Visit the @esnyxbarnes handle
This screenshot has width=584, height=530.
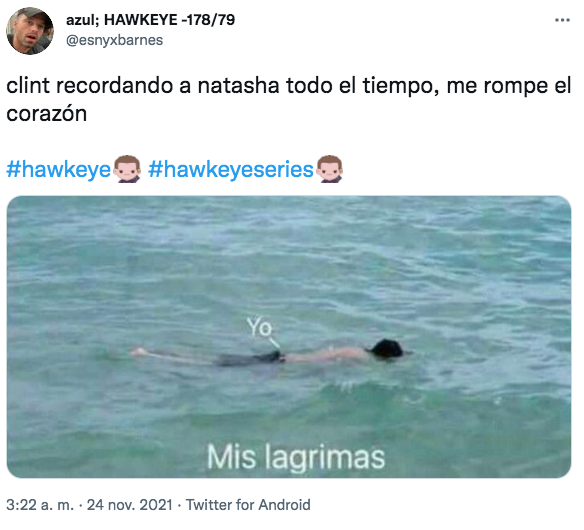coord(114,40)
